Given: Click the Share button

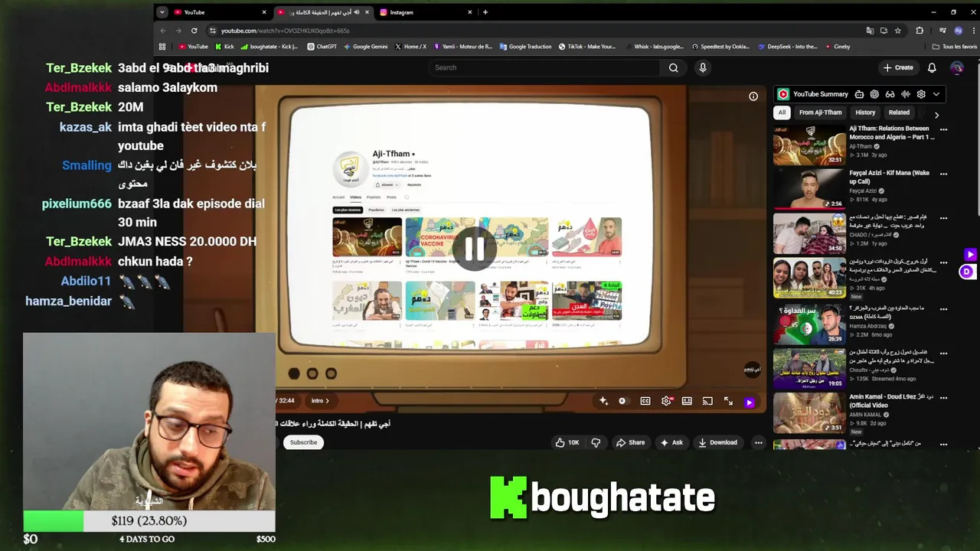Looking at the screenshot, I should coord(631,442).
